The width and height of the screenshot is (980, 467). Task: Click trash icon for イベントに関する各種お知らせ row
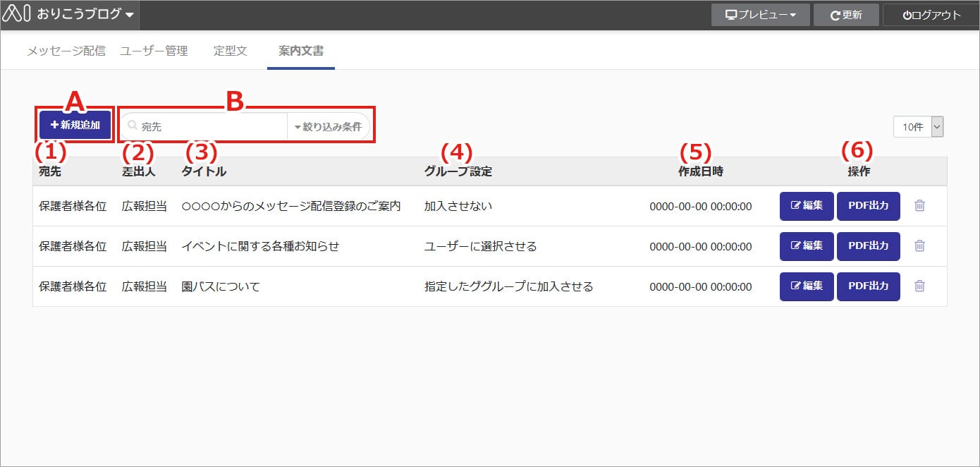[x=919, y=246]
